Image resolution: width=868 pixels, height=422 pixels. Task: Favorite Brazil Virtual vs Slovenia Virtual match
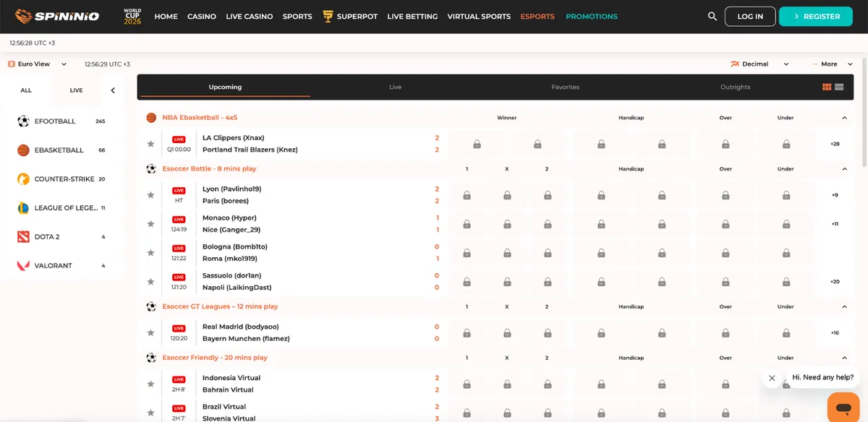coord(150,413)
